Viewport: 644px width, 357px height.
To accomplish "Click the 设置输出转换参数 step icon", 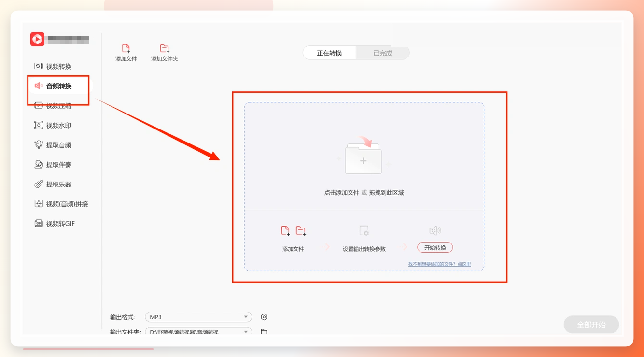I will coord(364,231).
